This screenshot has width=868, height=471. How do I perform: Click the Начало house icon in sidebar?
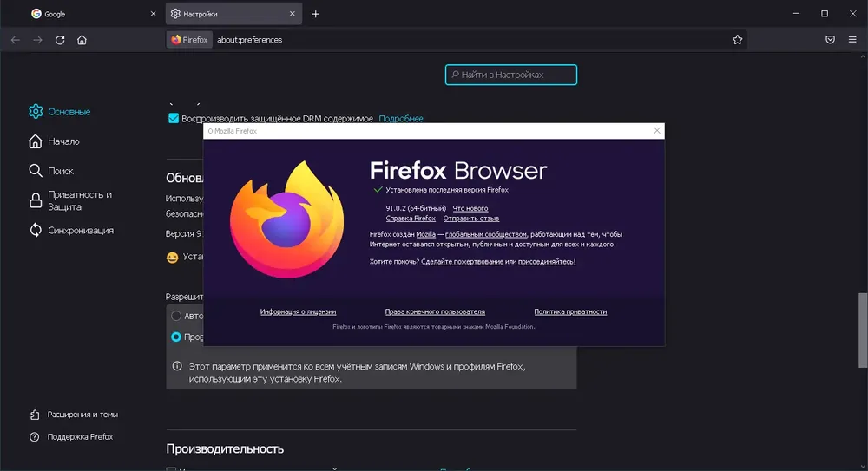tap(36, 141)
